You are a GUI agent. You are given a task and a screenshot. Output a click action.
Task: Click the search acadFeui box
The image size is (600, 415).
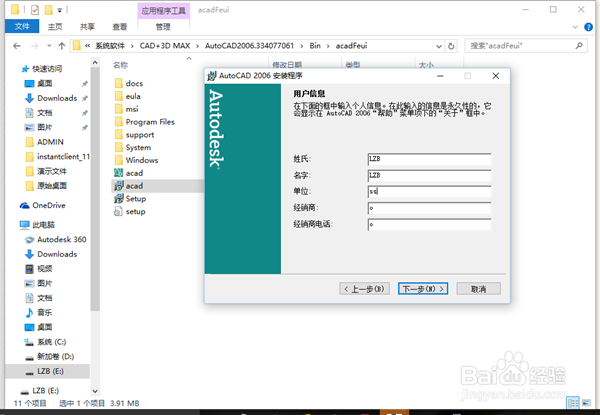click(526, 46)
